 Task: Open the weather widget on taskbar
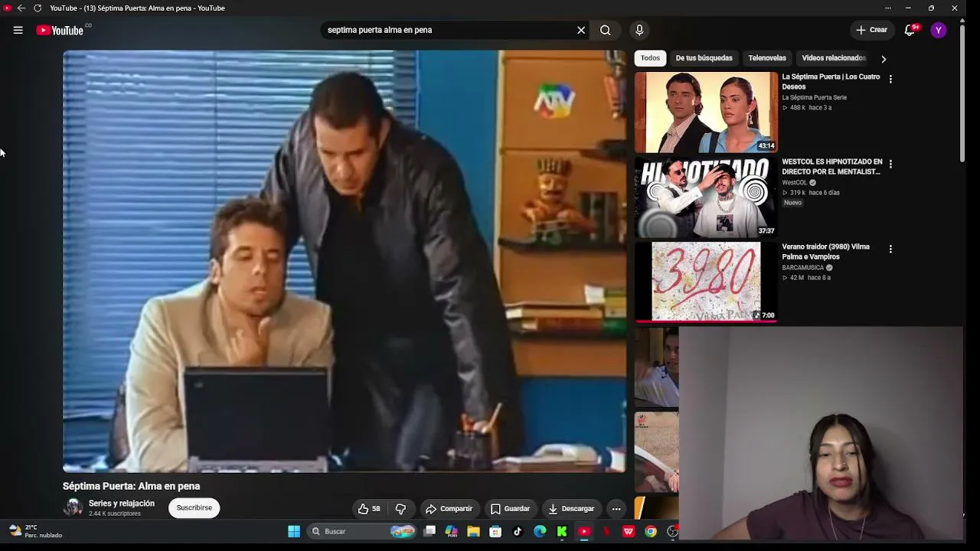(35, 531)
